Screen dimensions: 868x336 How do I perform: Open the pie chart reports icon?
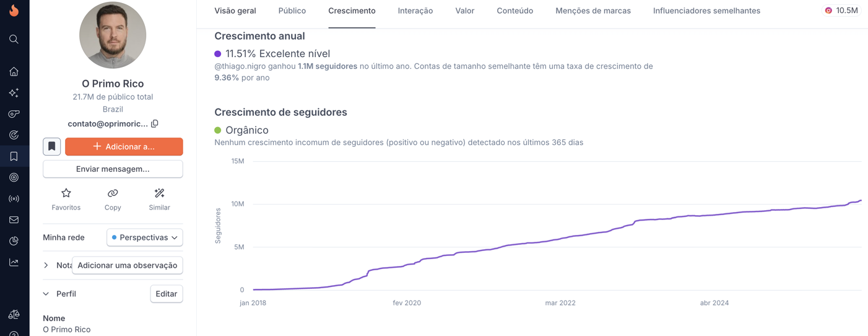tap(14, 241)
